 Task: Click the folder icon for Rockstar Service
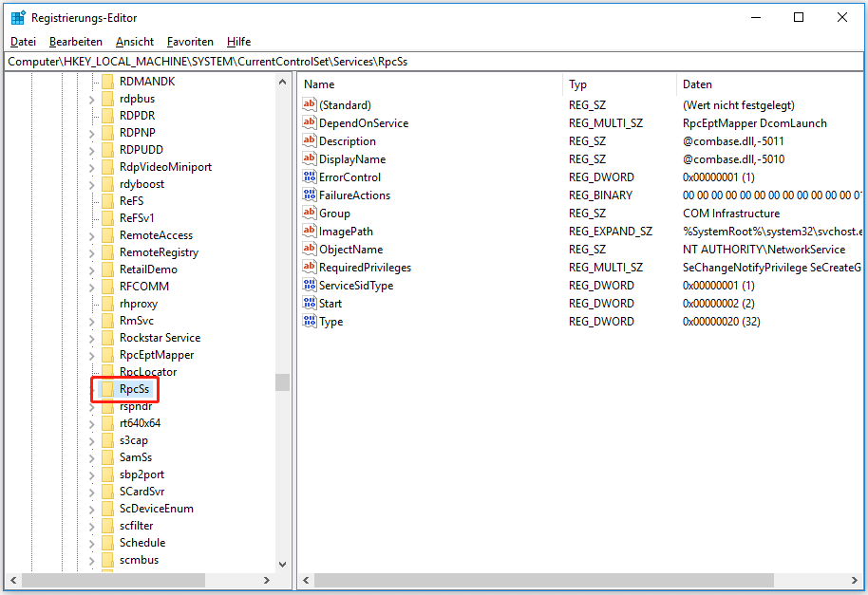point(107,338)
